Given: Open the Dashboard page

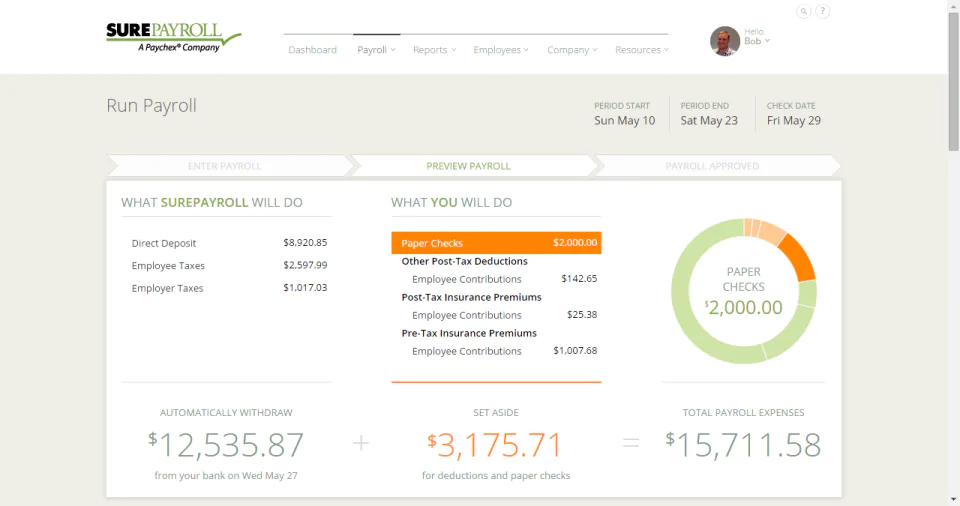Looking at the screenshot, I should coord(312,50).
